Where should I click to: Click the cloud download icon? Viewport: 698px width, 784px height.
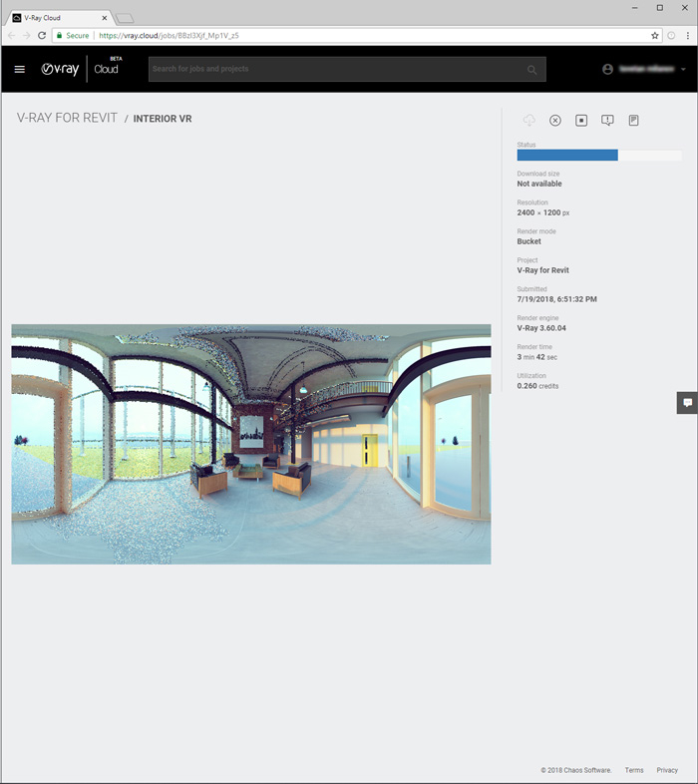pos(529,121)
